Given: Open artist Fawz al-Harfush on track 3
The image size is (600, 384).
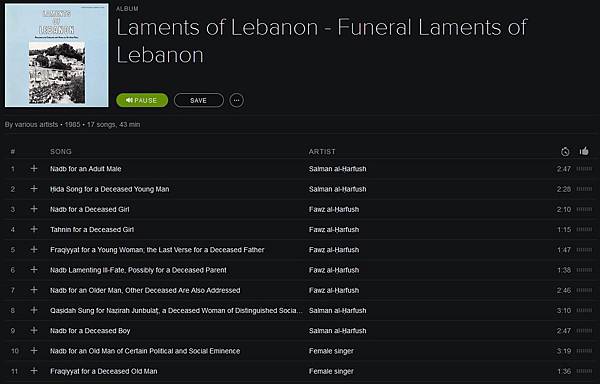Looking at the screenshot, I should 334,209.
